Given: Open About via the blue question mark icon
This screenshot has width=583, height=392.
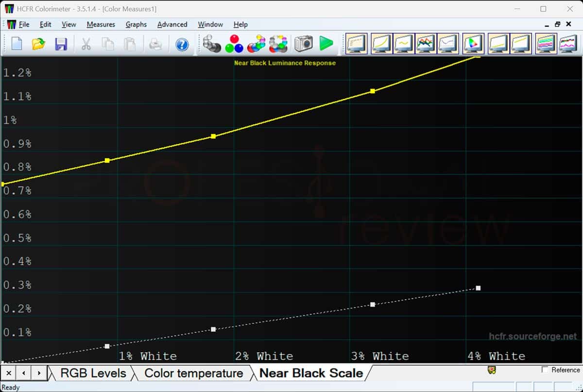Looking at the screenshot, I should coord(182,44).
